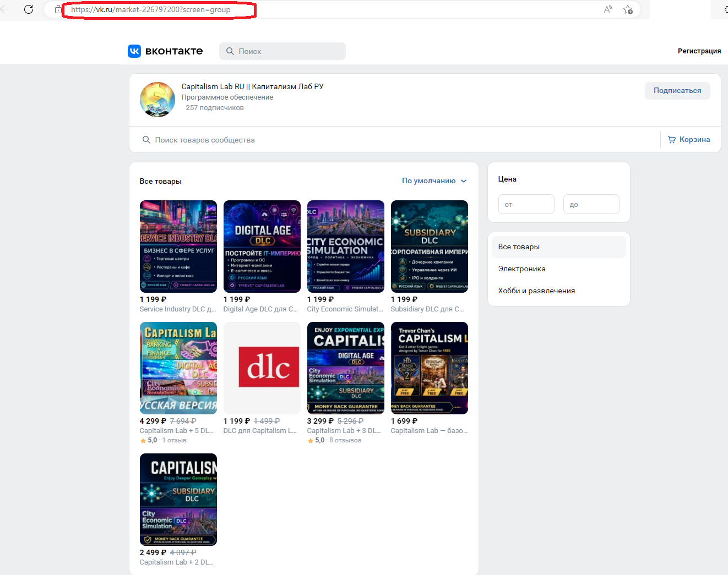
Task: Click the browser address bar URL
Action: coord(151,9)
